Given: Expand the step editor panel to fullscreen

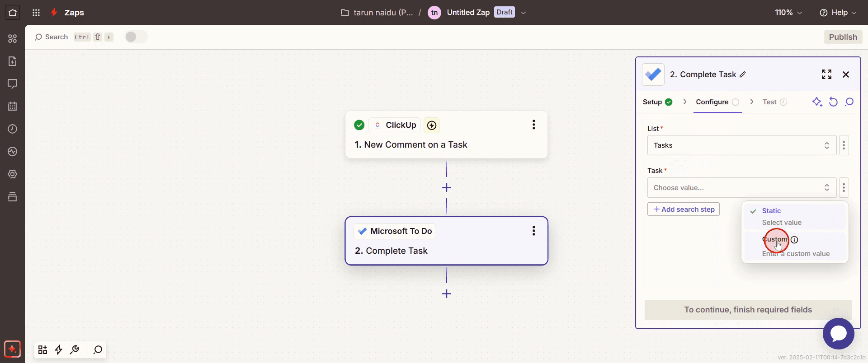Looking at the screenshot, I should click(x=827, y=74).
